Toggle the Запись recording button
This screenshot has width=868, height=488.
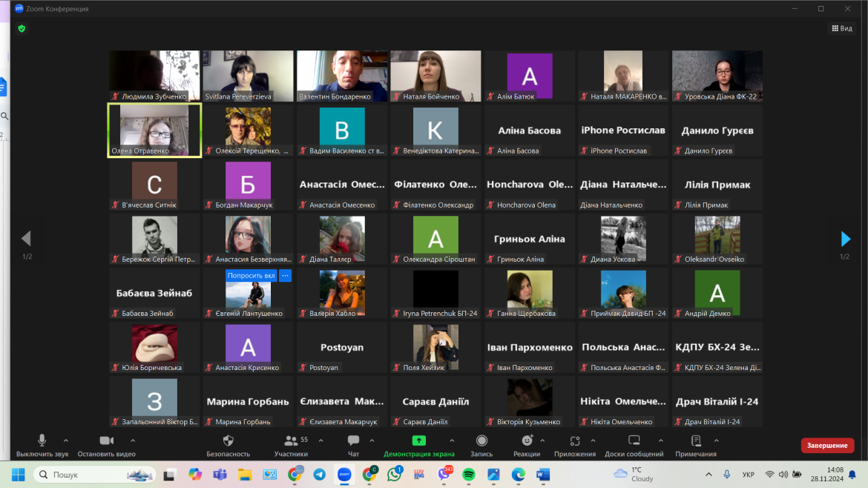pos(481,441)
